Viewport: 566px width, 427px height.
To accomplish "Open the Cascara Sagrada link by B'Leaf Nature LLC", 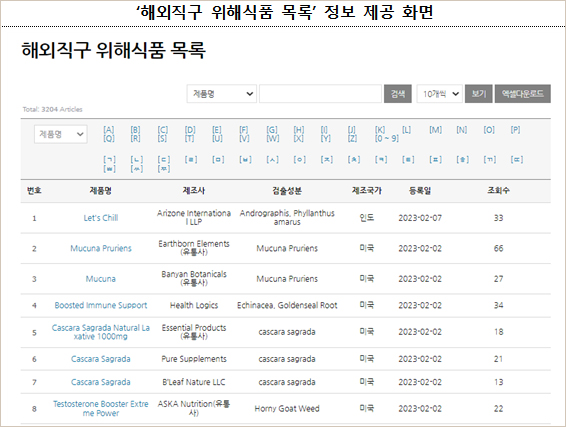I will click(x=101, y=382).
